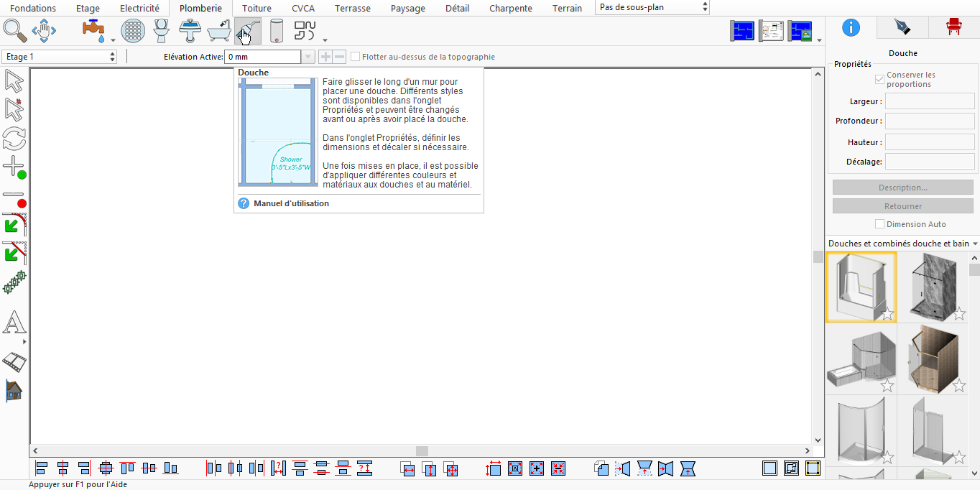The height and width of the screenshot is (490, 980).
Task: Click the Flip horizontal mirror icon
Action: [x=622, y=468]
